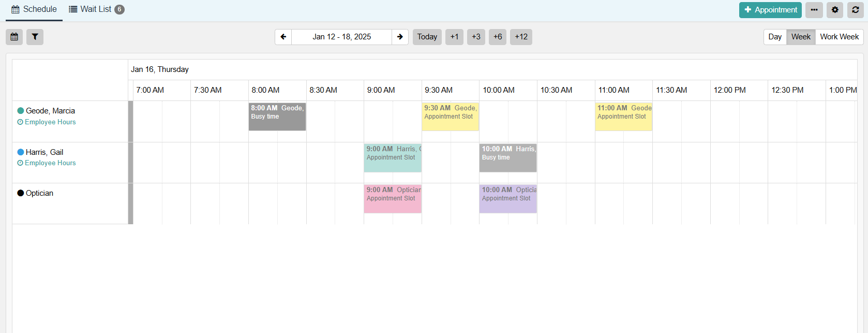Go to previous week arrow
The image size is (868, 333).
[x=283, y=37]
